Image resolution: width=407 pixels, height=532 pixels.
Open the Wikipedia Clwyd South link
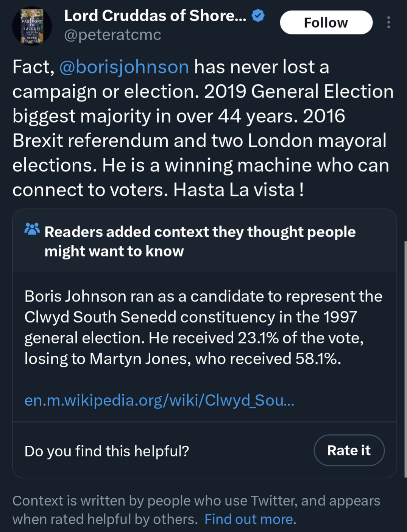coord(159,400)
